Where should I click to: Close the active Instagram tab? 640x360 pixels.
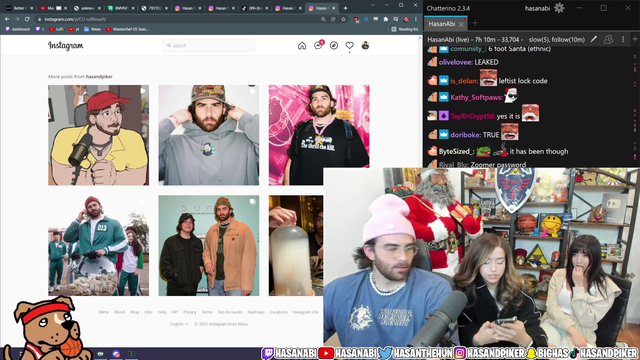[x=334, y=8]
